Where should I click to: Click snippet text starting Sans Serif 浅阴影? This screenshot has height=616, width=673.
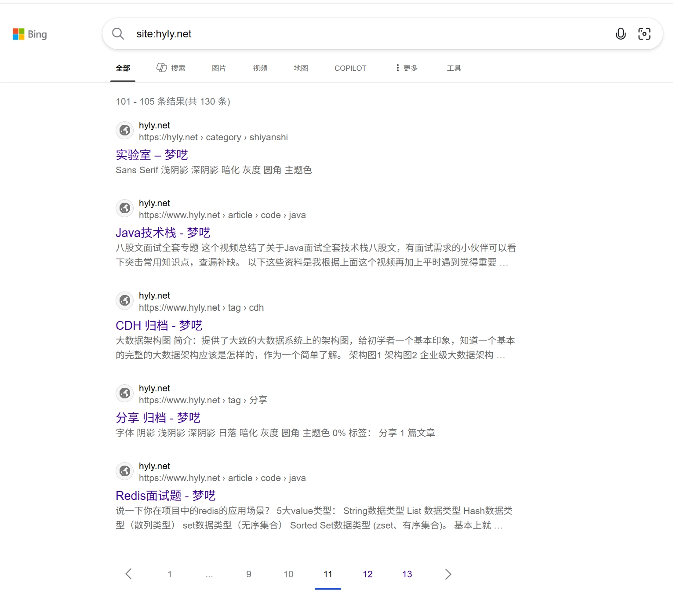point(214,170)
